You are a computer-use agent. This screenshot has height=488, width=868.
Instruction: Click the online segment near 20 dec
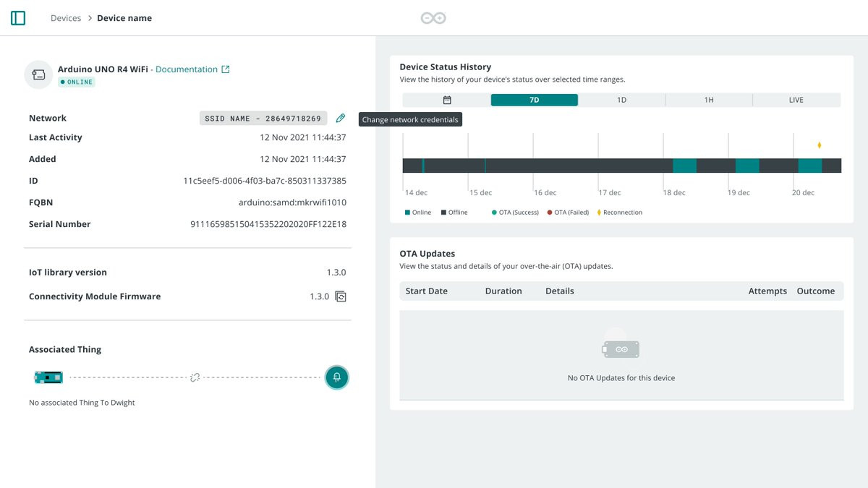tap(810, 166)
